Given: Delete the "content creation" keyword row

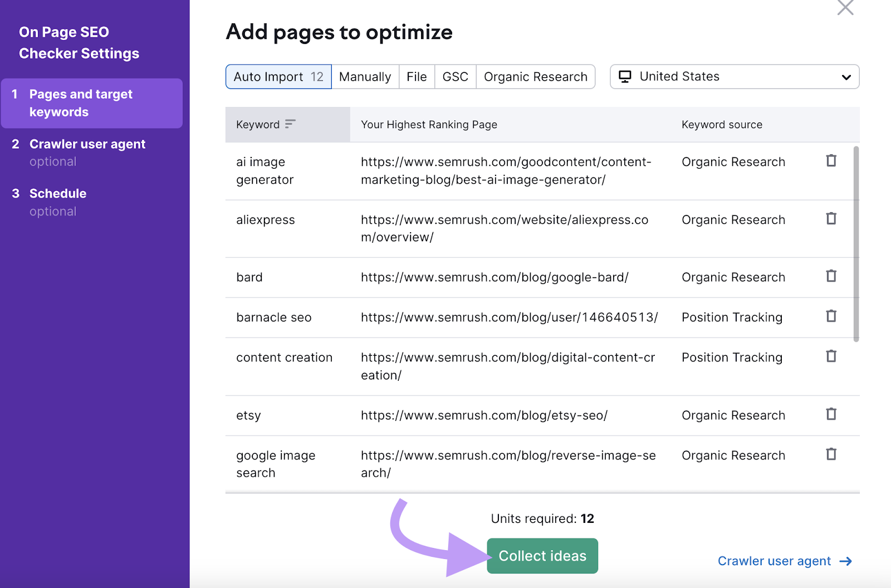Looking at the screenshot, I should pyautogui.click(x=831, y=356).
